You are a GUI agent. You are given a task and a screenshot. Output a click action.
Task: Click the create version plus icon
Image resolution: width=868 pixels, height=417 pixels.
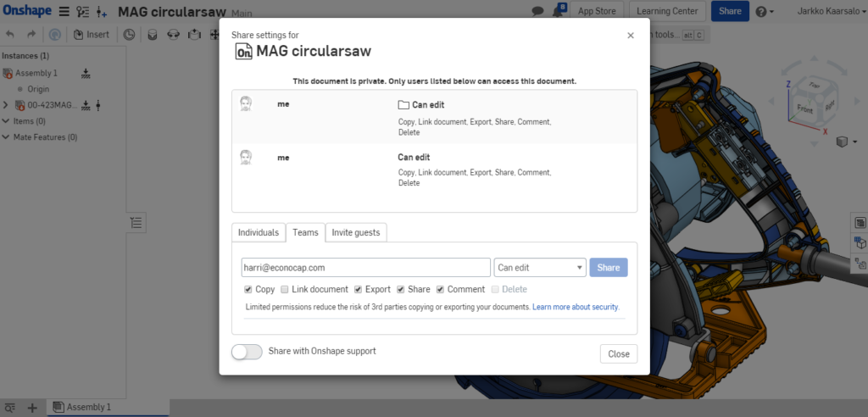[x=102, y=11]
